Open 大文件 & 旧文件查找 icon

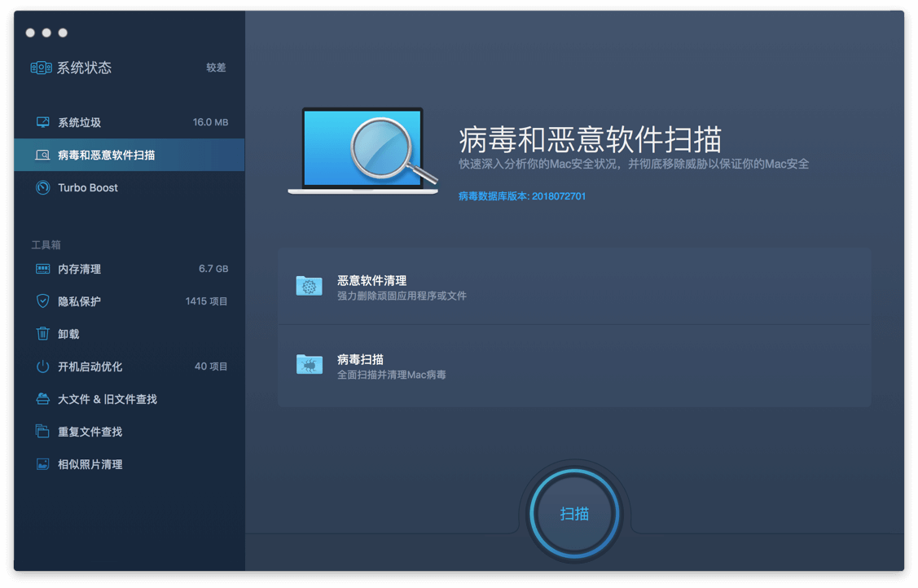tap(45, 399)
